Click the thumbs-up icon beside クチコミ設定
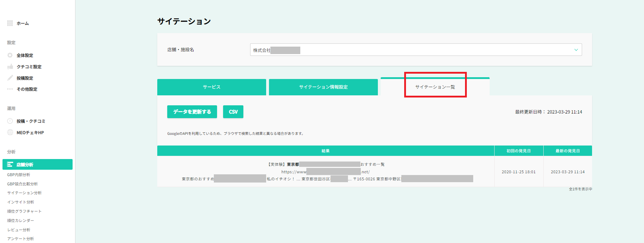 point(10,67)
